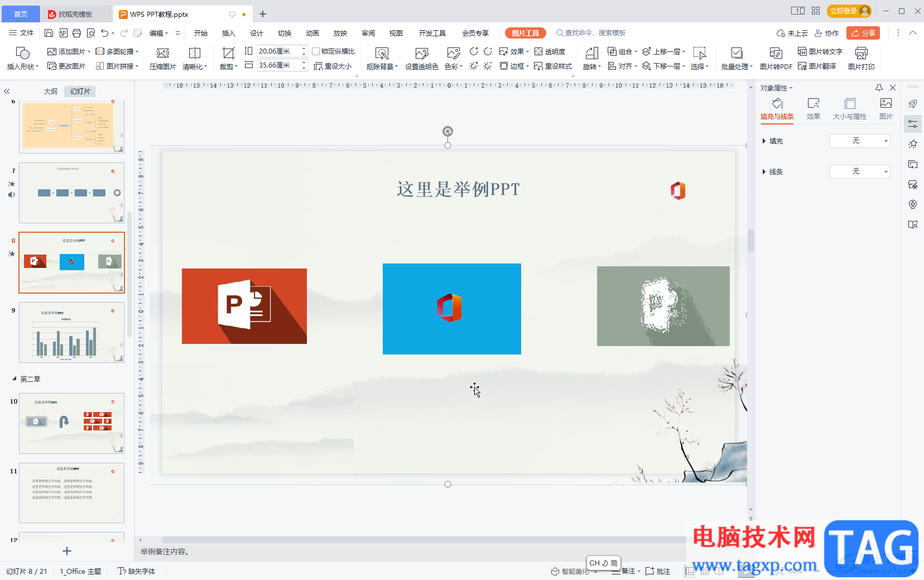Click the Undo arrow icon
The width and height of the screenshot is (924, 580).
(x=104, y=33)
